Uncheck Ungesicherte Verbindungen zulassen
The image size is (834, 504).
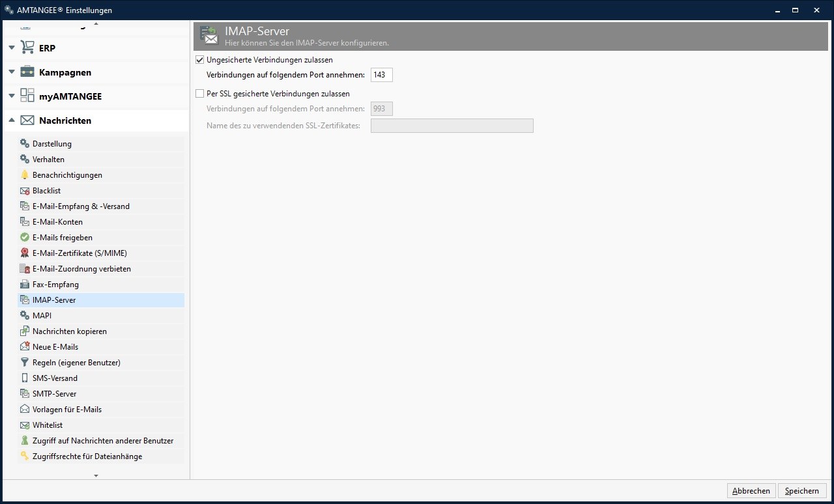coord(200,60)
